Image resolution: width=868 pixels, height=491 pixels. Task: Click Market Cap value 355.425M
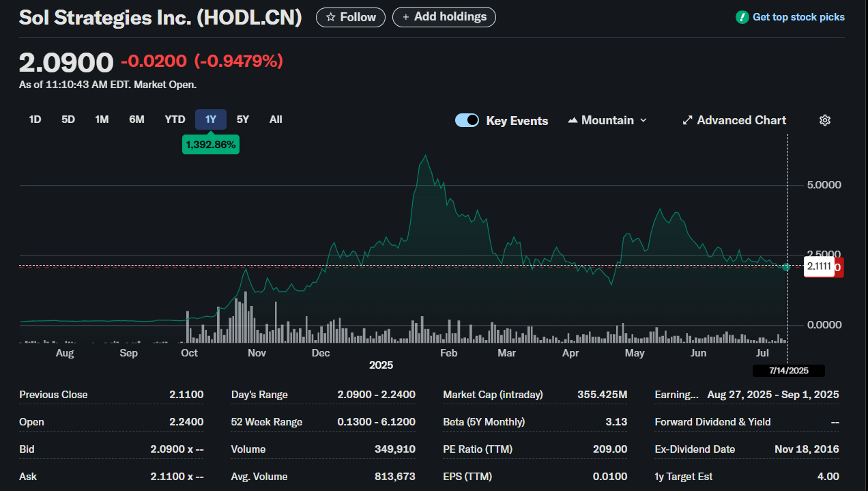pyautogui.click(x=601, y=395)
